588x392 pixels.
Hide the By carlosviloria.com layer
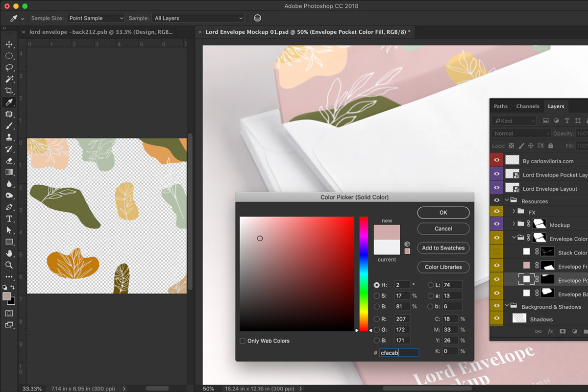point(496,160)
